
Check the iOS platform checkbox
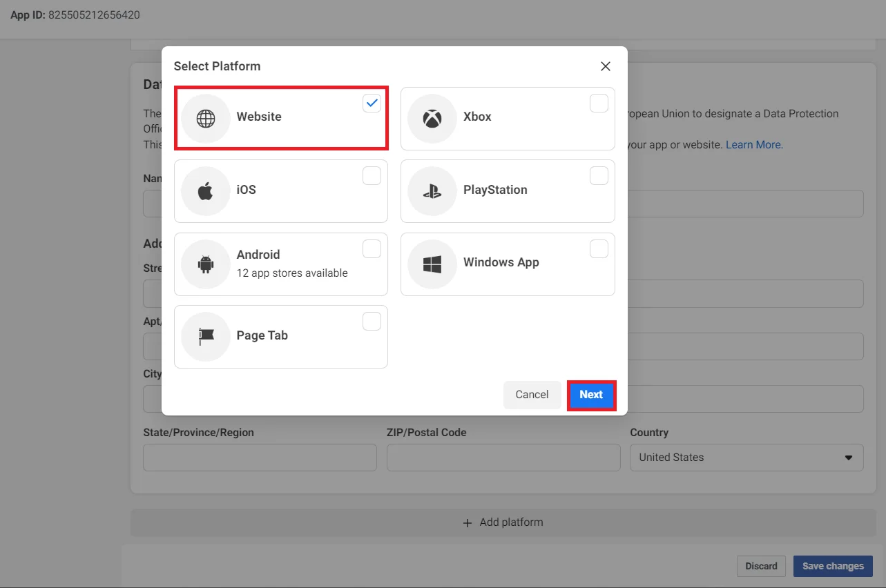(372, 176)
